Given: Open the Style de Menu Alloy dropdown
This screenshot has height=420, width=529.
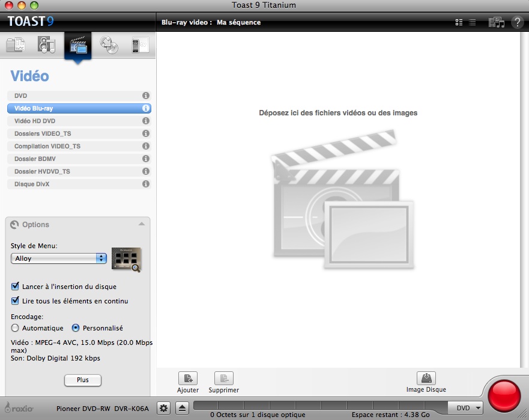Looking at the screenshot, I should pyautogui.click(x=59, y=258).
